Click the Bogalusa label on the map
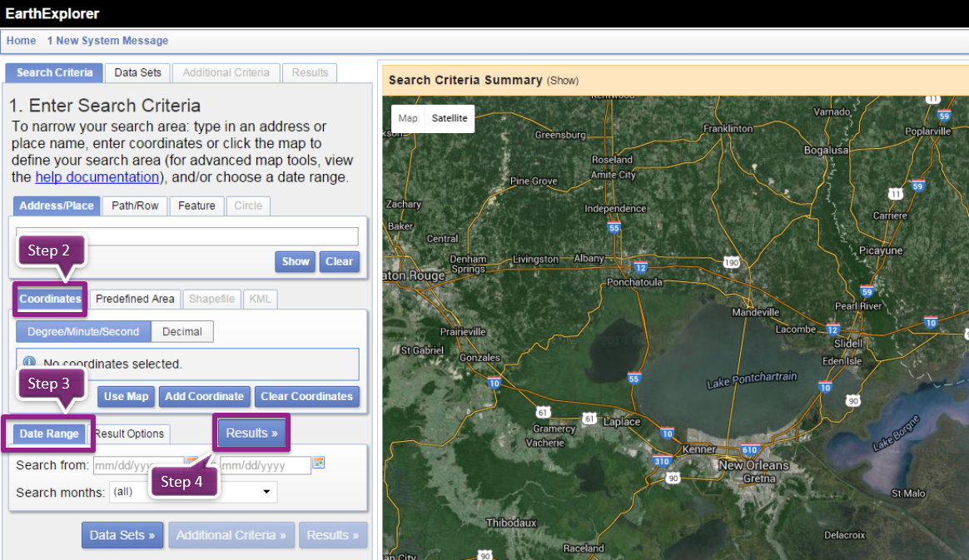 pyautogui.click(x=827, y=150)
